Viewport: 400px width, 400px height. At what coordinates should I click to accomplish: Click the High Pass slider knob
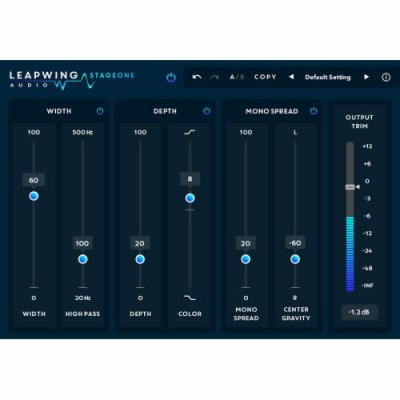tap(83, 259)
